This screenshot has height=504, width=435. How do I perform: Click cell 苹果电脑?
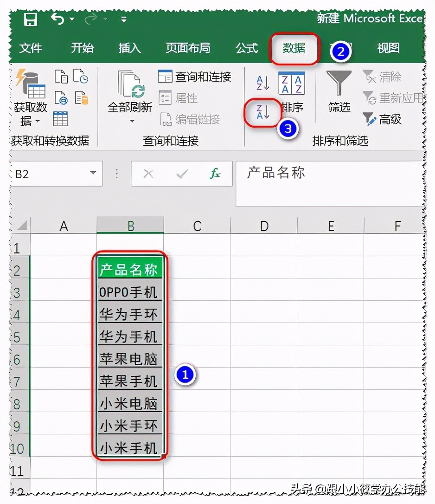pos(130,356)
